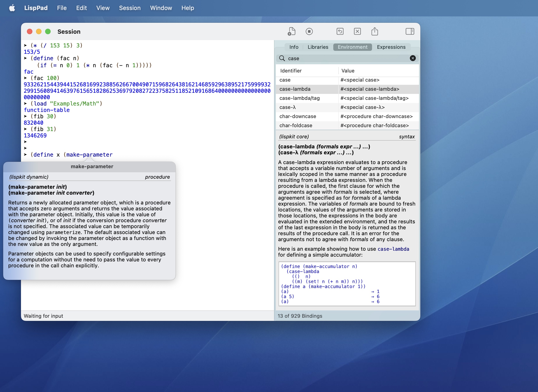The width and height of the screenshot is (538, 392).
Task: Select the 'char-foldcase' identifier row
Action: click(347, 126)
